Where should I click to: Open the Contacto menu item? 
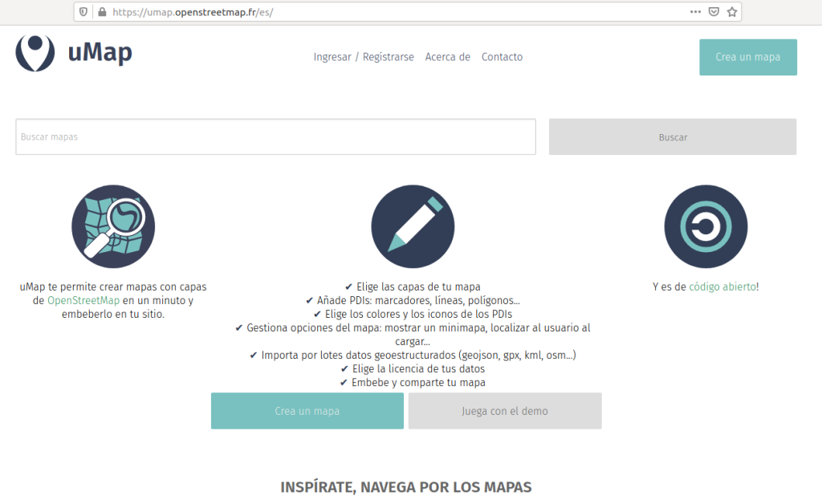tap(503, 57)
